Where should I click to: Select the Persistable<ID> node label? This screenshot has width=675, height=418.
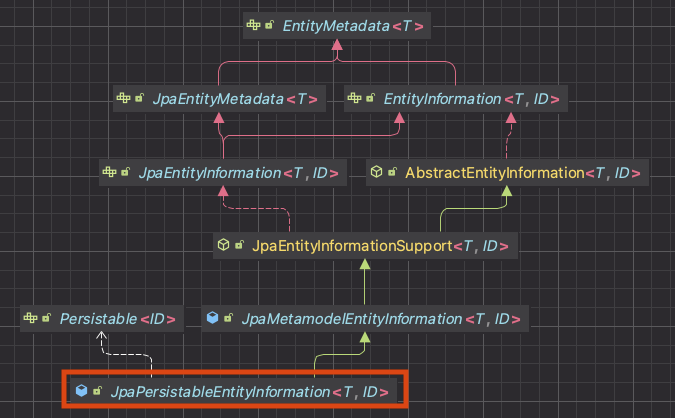pos(118,319)
